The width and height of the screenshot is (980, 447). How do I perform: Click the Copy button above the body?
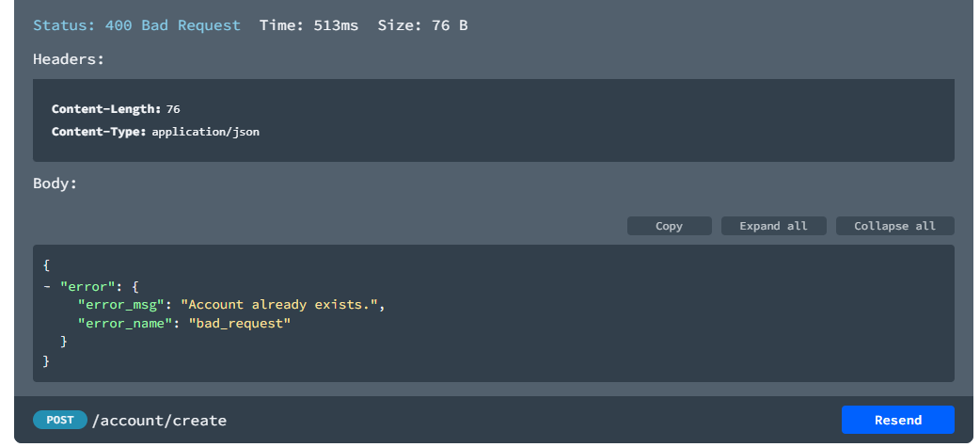669,226
